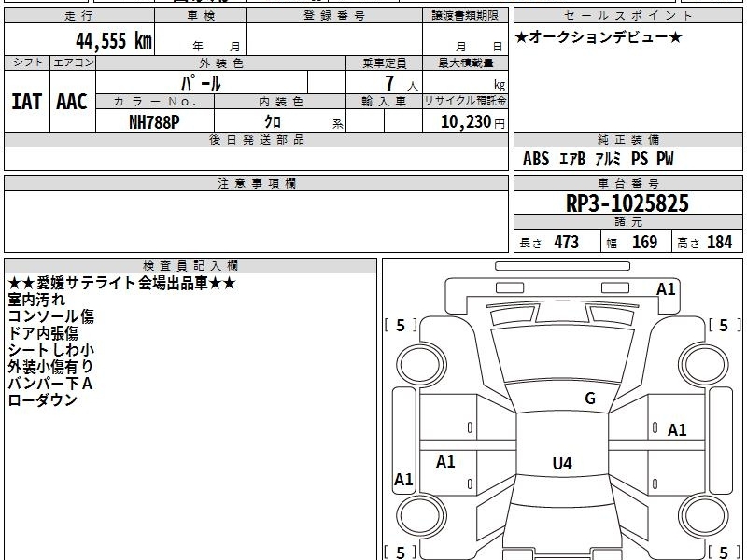Click the equipment line ABS エアB アルミ PS PW
This screenshot has width=747, height=560.
pos(599,159)
